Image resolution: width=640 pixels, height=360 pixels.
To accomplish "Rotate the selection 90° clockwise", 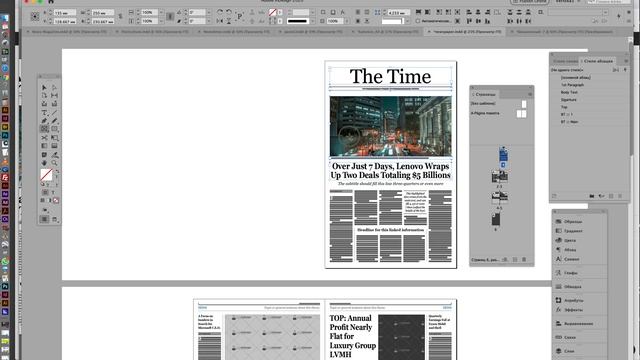I will [220, 12].
